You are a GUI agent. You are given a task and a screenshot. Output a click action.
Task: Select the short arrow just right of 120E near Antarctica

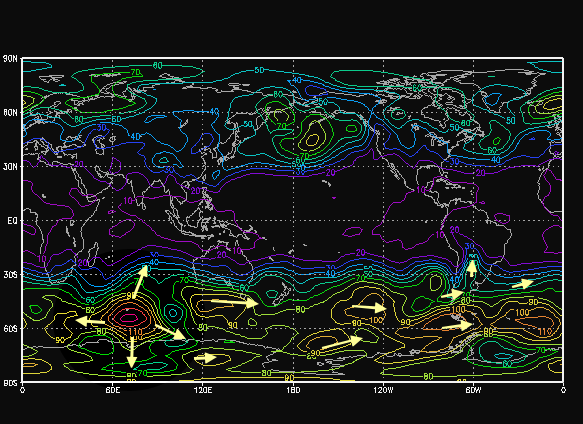click(x=205, y=358)
